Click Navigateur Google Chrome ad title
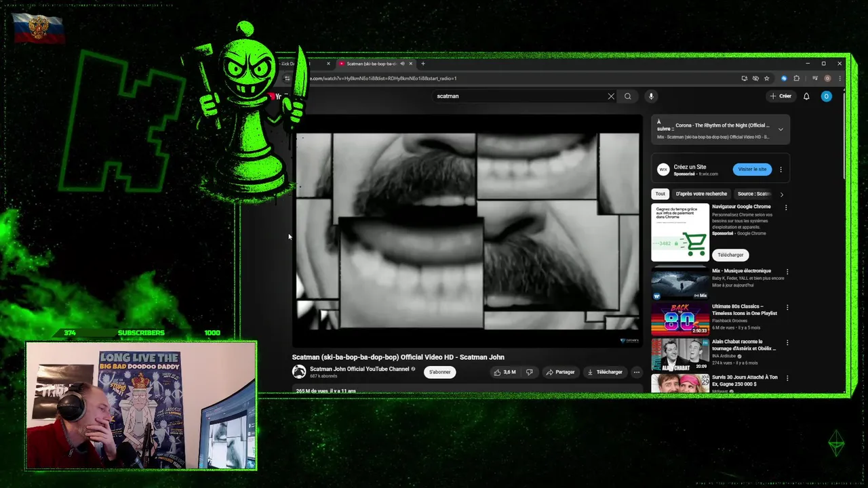868x488 pixels. [741, 207]
